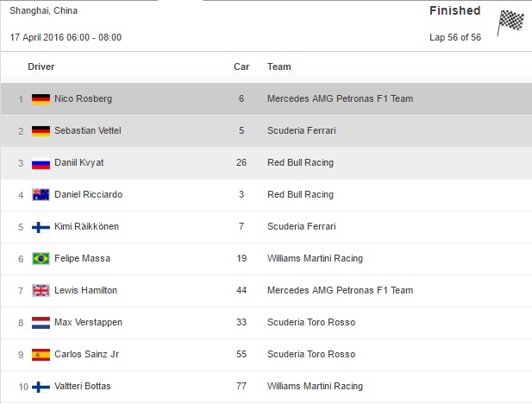
Task: Click the Brazilian flag beside Felipe Massa
Action: tap(41, 259)
